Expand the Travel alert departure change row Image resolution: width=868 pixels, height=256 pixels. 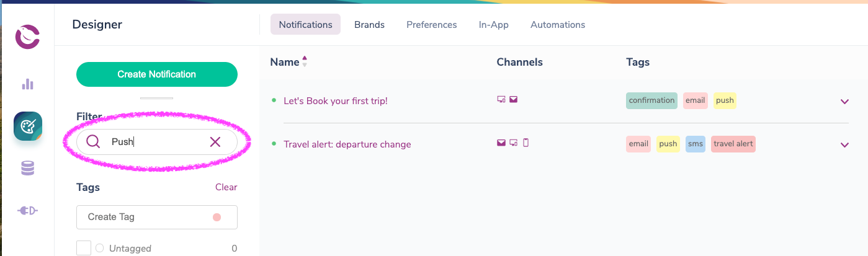pyautogui.click(x=844, y=145)
